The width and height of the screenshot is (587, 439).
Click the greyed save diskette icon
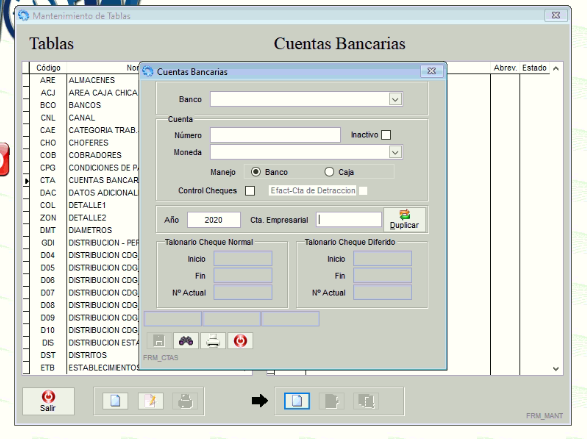point(159,341)
